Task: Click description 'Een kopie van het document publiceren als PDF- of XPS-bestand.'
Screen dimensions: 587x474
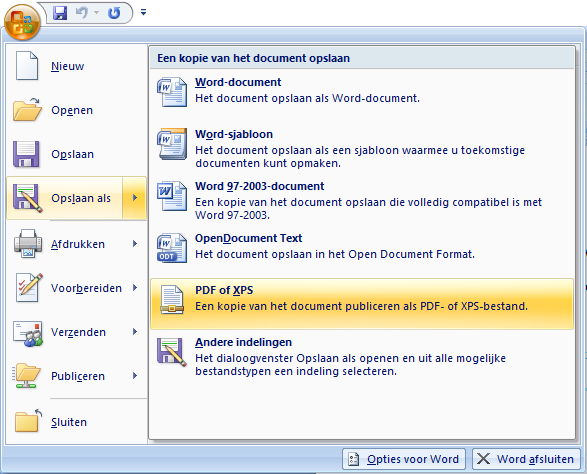Action: click(x=361, y=307)
